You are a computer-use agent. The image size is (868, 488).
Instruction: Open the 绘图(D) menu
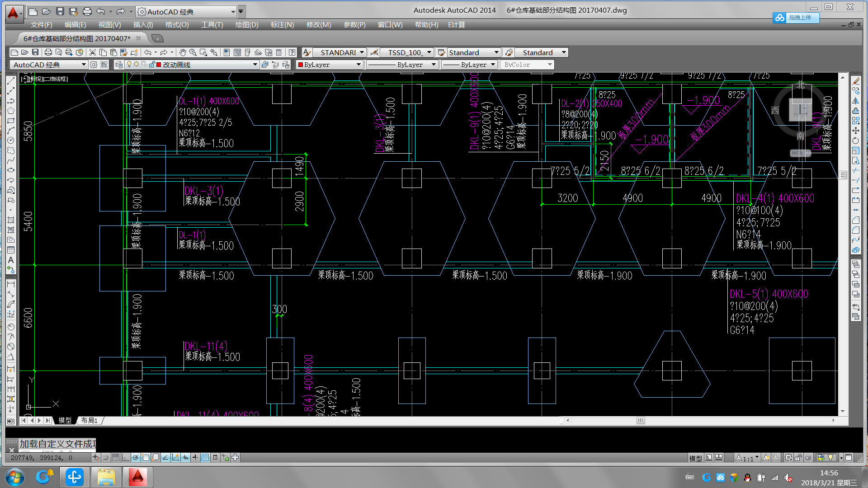coord(247,25)
